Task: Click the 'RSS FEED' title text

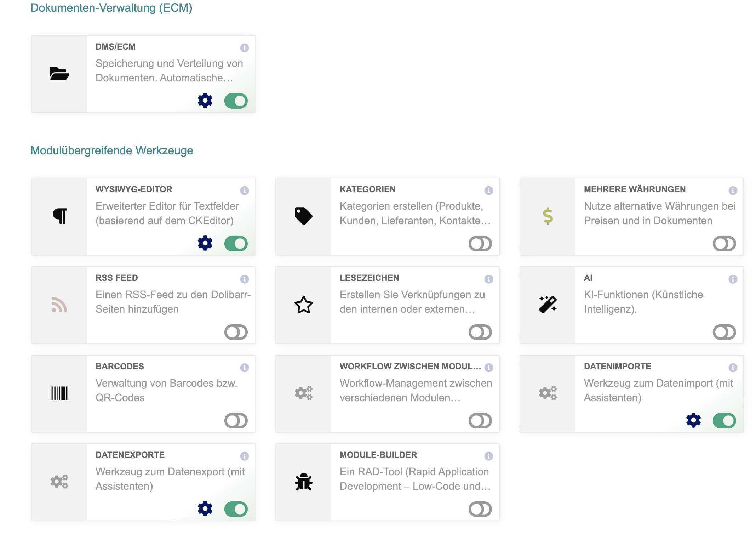Action: pos(117,278)
